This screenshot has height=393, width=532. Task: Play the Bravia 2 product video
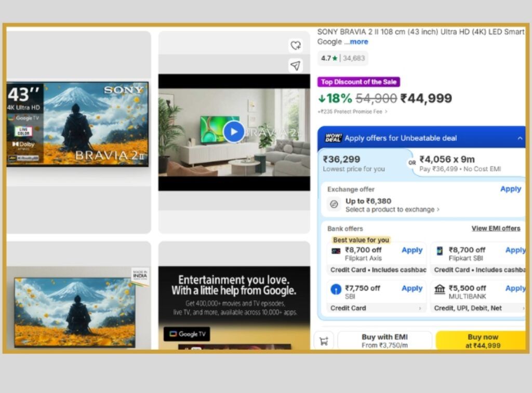[234, 132]
